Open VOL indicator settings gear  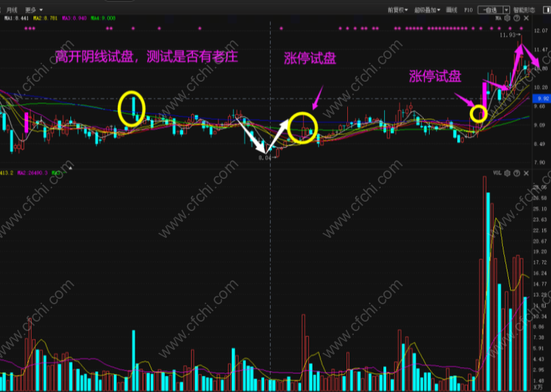click(x=507, y=173)
